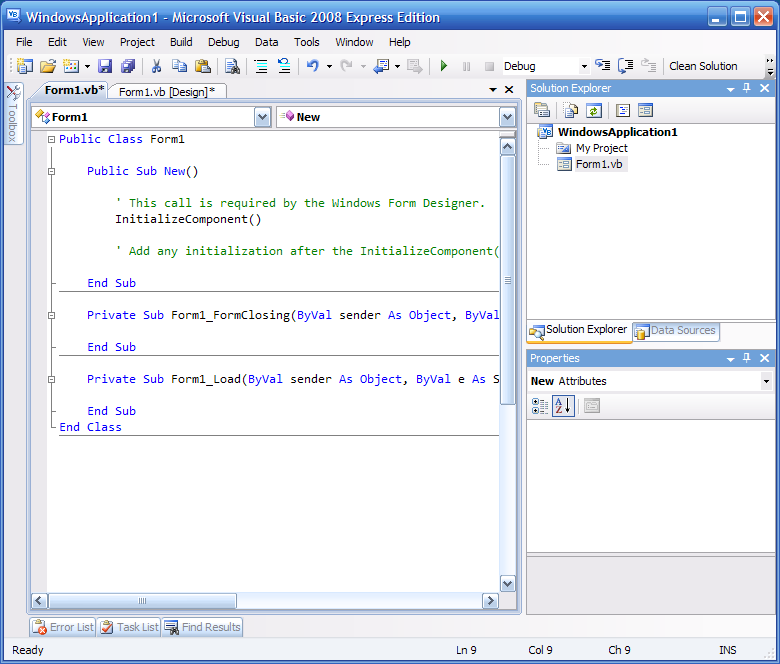The height and width of the screenshot is (664, 780).
Task: Switch to Form1.vb [Design] tab
Action: 167,91
